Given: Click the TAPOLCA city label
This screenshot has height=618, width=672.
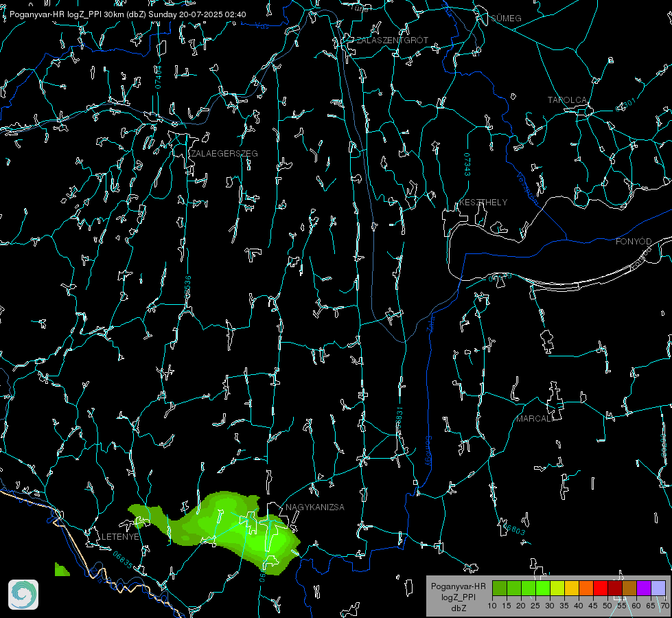Looking at the screenshot, I should tap(568, 100).
